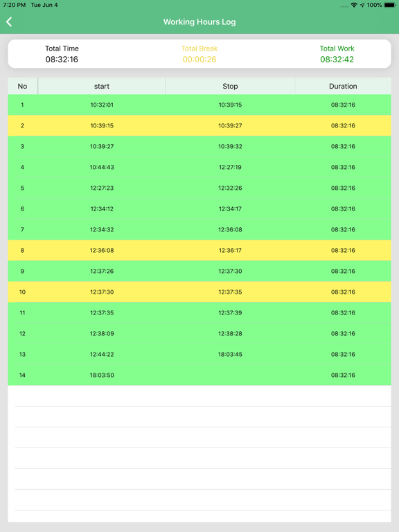Select stop time 12:32:26 in row 5
This screenshot has width=399, height=532.
(x=230, y=188)
